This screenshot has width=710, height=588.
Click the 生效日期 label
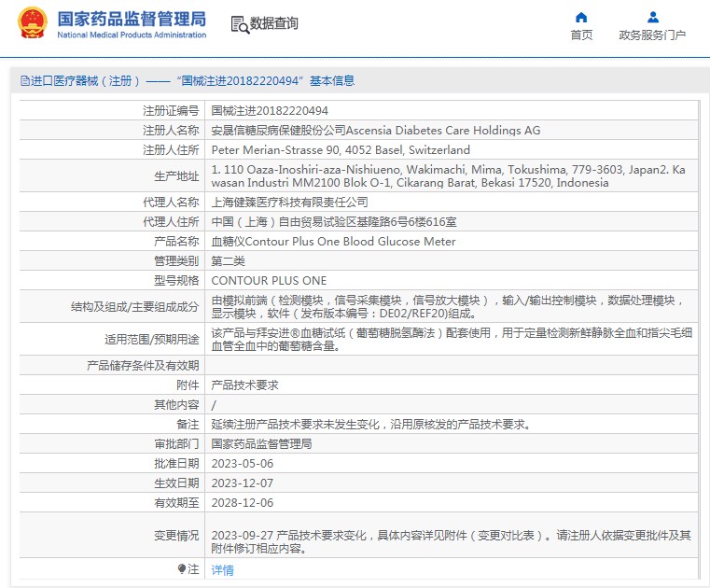tap(176, 483)
